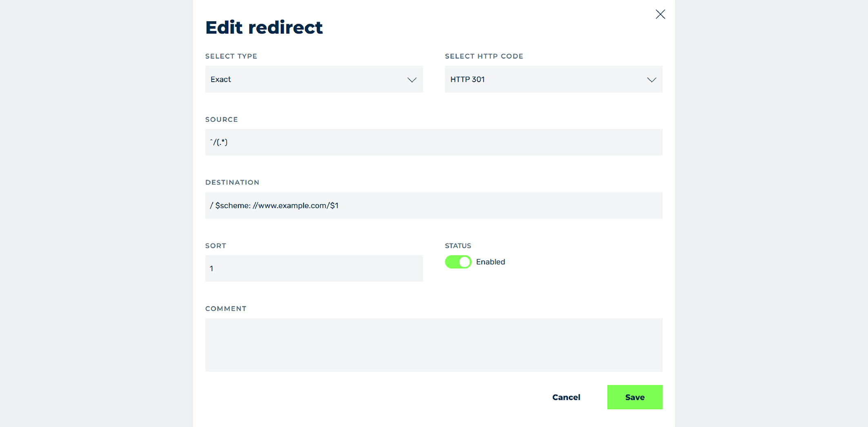Screen dimensions: 868x427
Task: Click the SOURCE field label
Action: click(221, 119)
